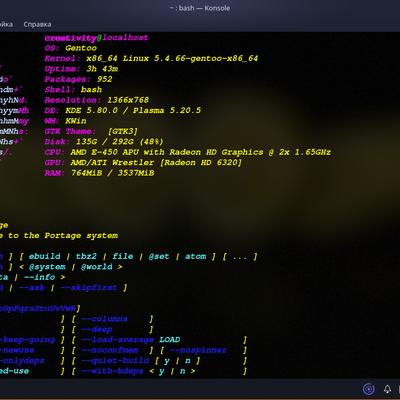The image size is (400, 400).
Task: Click the "GTK Theme: [GTK3]" line
Action: (x=91, y=131)
